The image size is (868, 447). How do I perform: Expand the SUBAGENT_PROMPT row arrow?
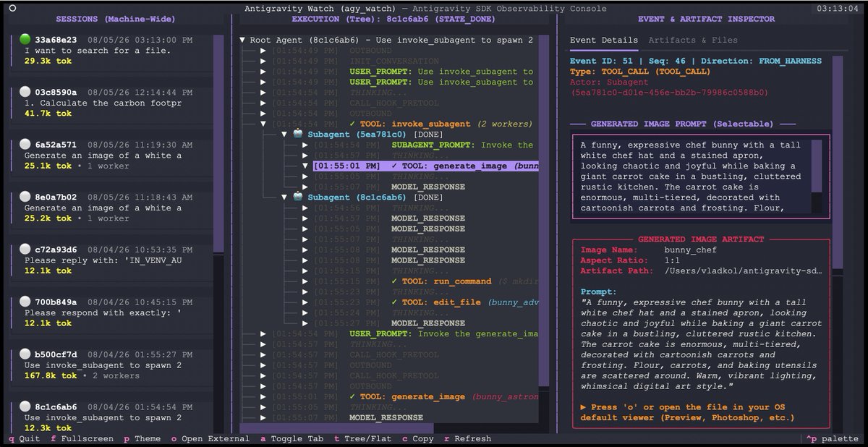[x=305, y=145]
